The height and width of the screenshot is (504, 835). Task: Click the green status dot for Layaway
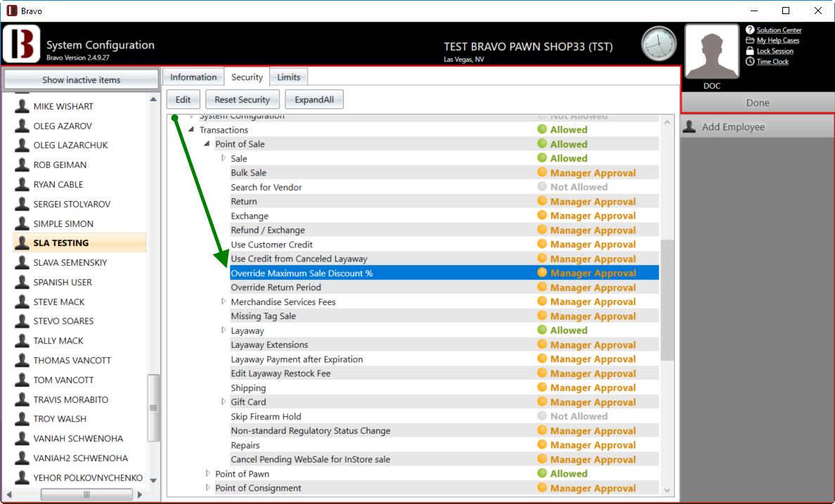coord(542,330)
